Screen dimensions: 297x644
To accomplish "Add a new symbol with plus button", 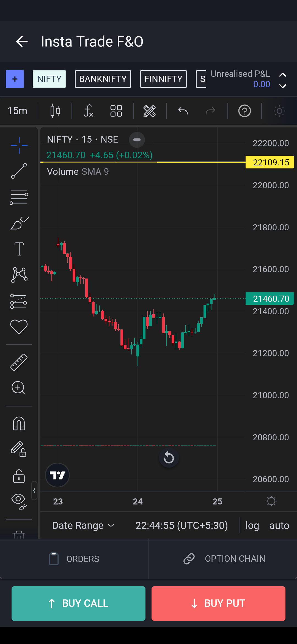I will click(x=15, y=79).
